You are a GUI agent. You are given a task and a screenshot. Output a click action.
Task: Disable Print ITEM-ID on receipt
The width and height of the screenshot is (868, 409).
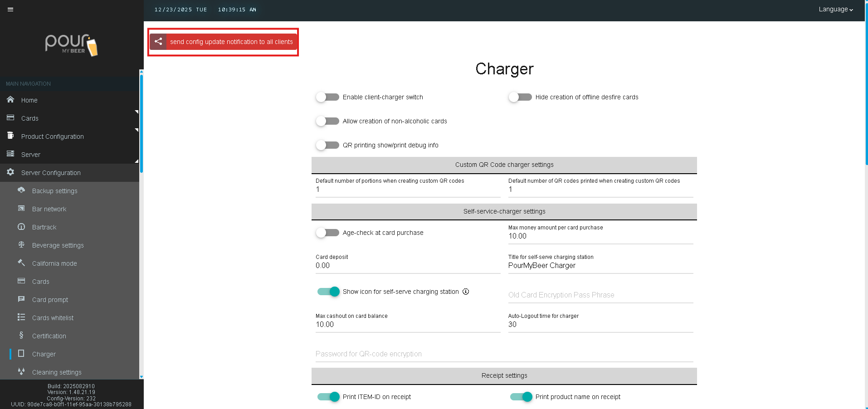click(x=328, y=397)
